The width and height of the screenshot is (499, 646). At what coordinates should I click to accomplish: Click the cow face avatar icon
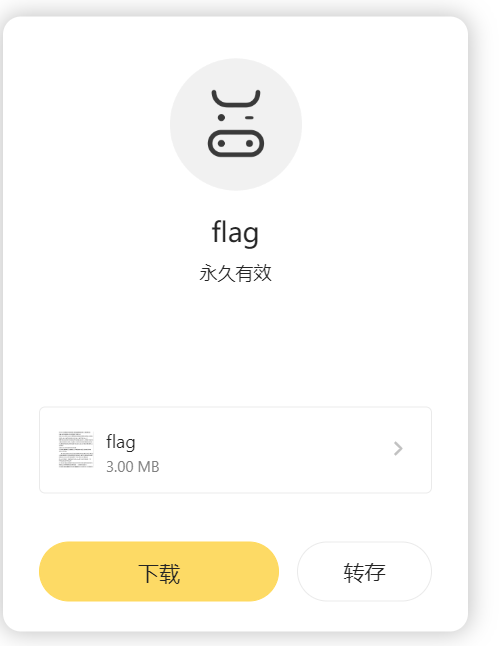click(236, 123)
